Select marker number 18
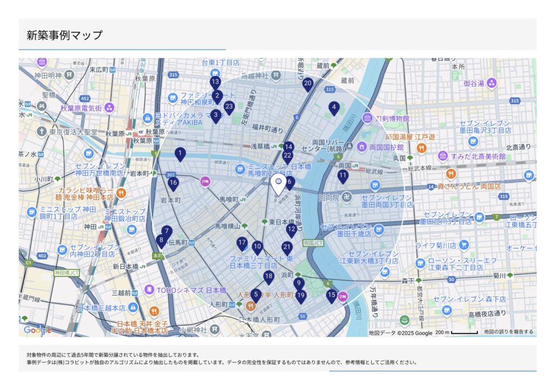This screenshot has width=555, height=392. coord(268,277)
